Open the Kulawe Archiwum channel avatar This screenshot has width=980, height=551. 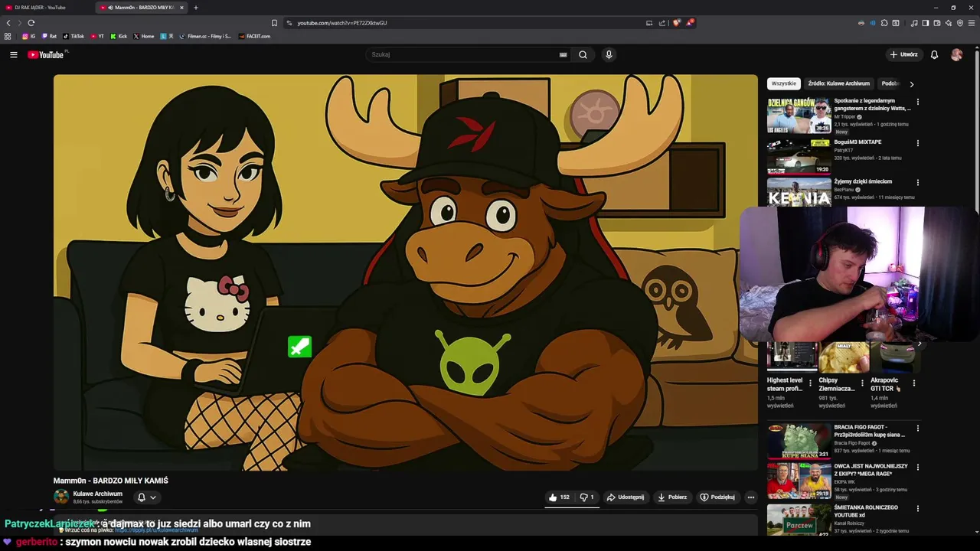(x=61, y=497)
